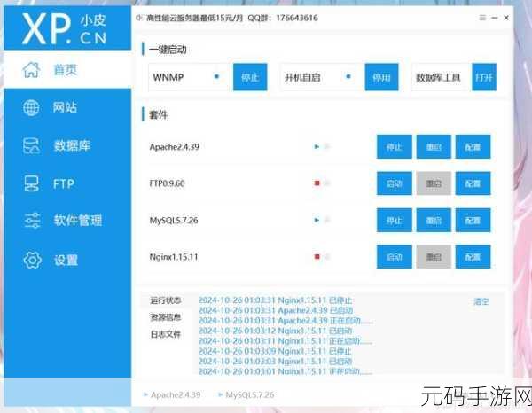Click the gear icon beside 设置
The image size is (532, 413).
tap(32, 260)
